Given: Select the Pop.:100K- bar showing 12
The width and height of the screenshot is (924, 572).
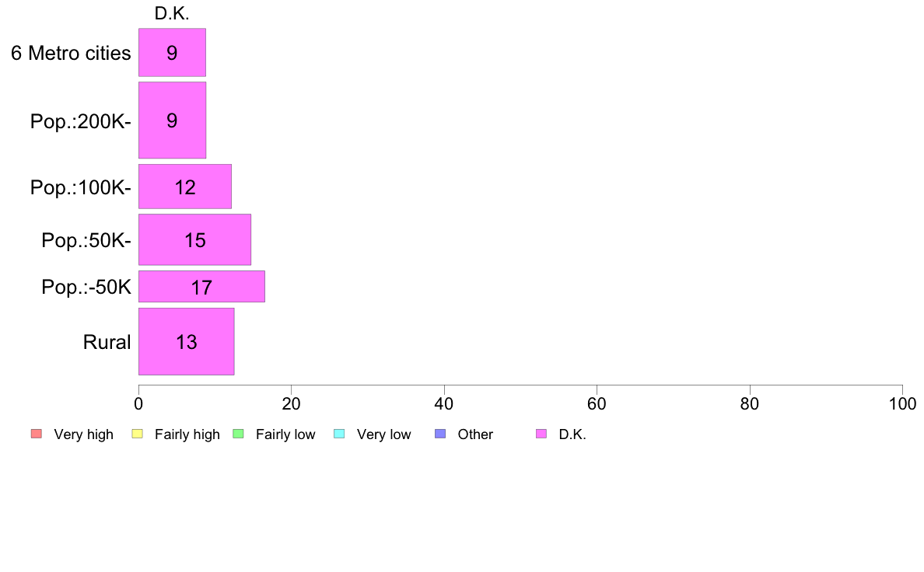Looking at the screenshot, I should 185,187.
